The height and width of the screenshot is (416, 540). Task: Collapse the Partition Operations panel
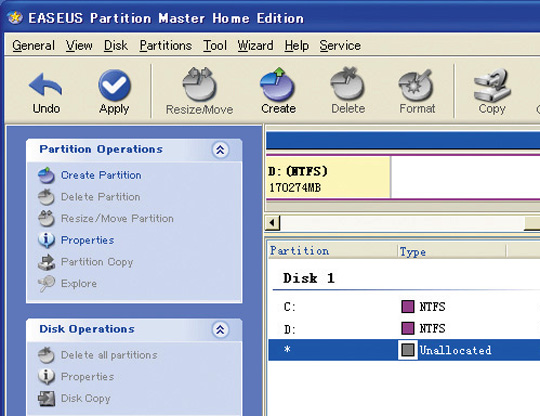(x=220, y=150)
